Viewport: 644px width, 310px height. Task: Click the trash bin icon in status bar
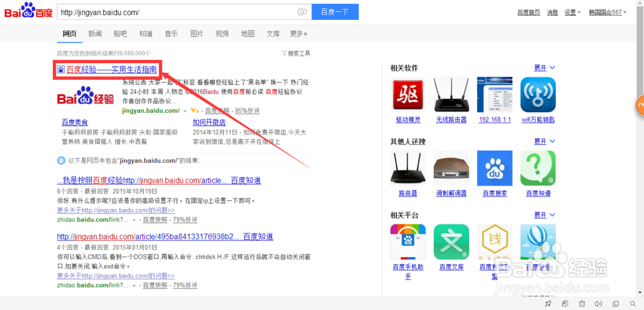pyautogui.click(x=582, y=304)
